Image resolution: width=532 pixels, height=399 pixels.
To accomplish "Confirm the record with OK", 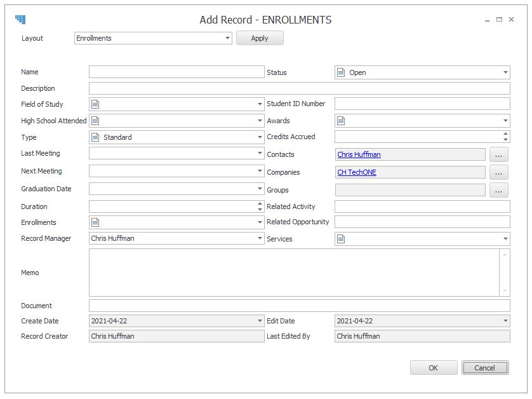I will pyautogui.click(x=433, y=368).
